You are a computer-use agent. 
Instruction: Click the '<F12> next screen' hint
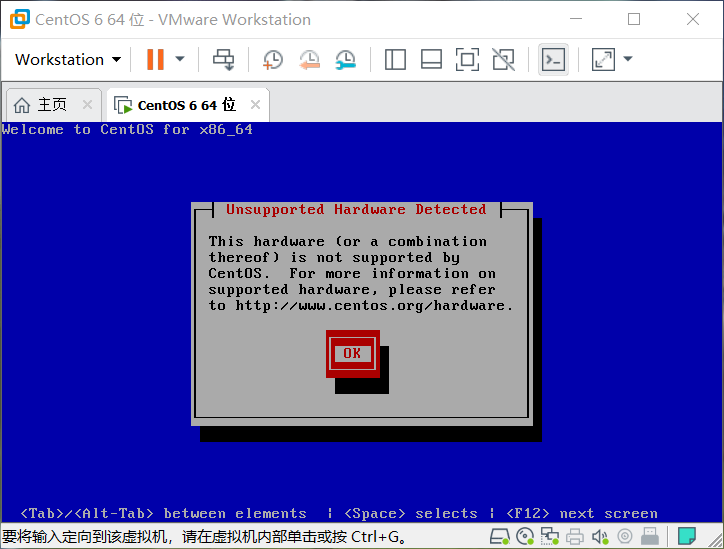582,513
